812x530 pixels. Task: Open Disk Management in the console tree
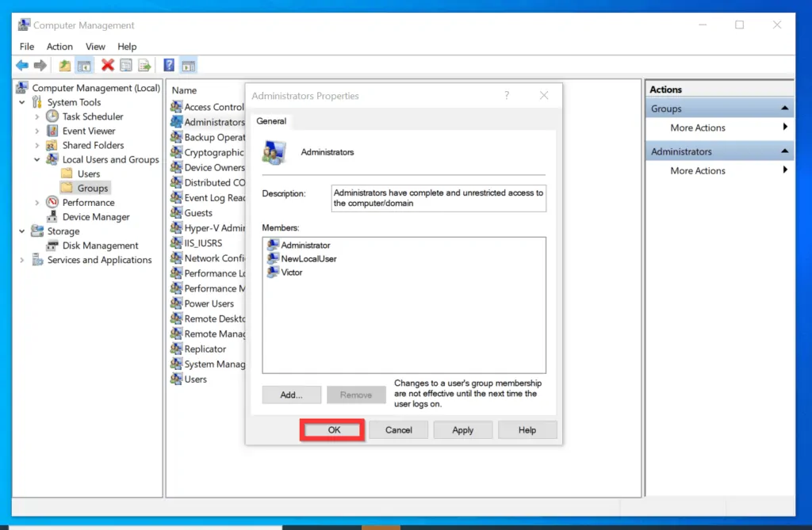click(x=100, y=246)
